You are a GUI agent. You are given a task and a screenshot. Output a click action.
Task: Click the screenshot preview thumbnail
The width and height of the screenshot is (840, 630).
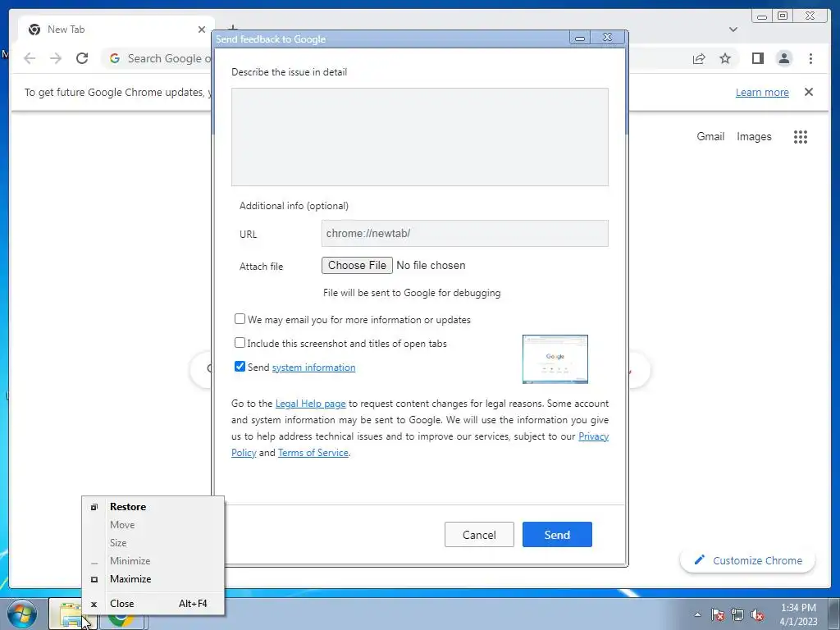pos(555,359)
